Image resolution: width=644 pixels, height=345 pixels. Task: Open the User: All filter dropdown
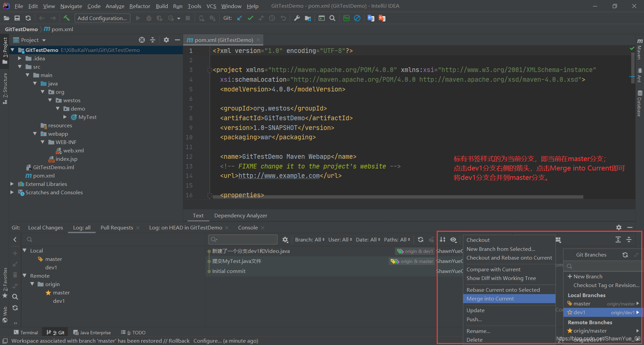tap(340, 239)
